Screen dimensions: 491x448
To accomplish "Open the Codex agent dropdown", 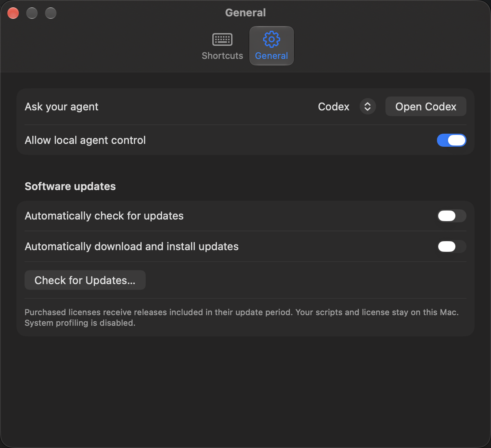I will (346, 107).
